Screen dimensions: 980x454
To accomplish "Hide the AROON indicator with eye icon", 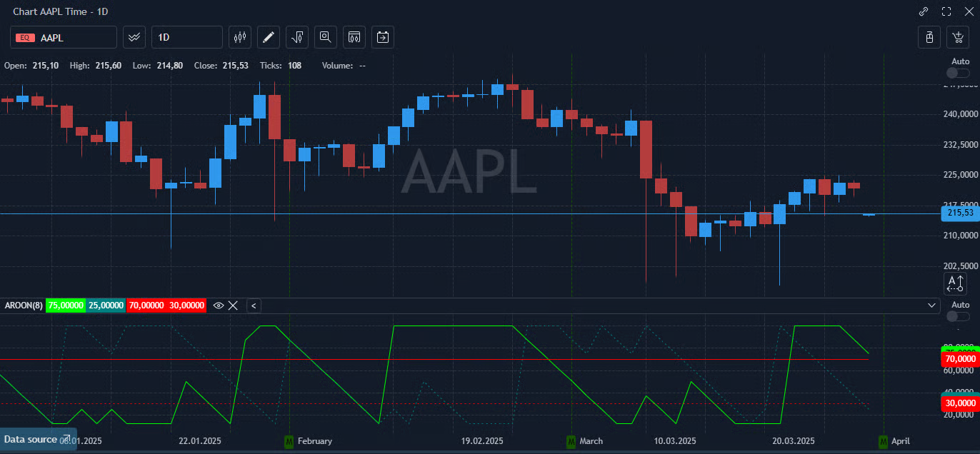I will 219,306.
